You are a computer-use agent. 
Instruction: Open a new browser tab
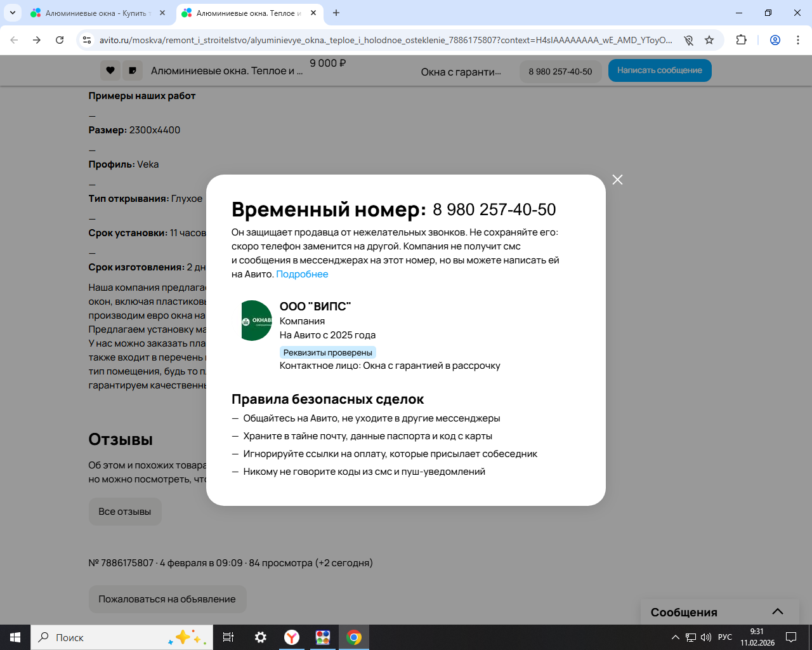336,13
